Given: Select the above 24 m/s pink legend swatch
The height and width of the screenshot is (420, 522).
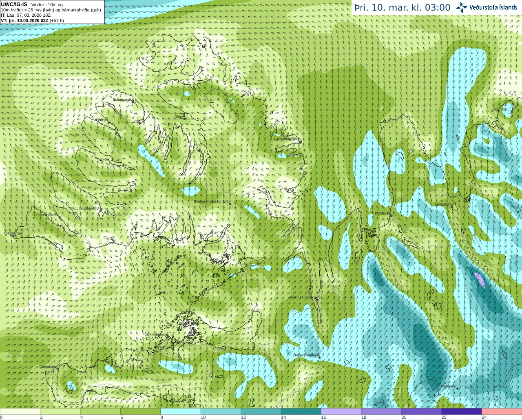Looking at the screenshot, I should (x=502, y=411).
